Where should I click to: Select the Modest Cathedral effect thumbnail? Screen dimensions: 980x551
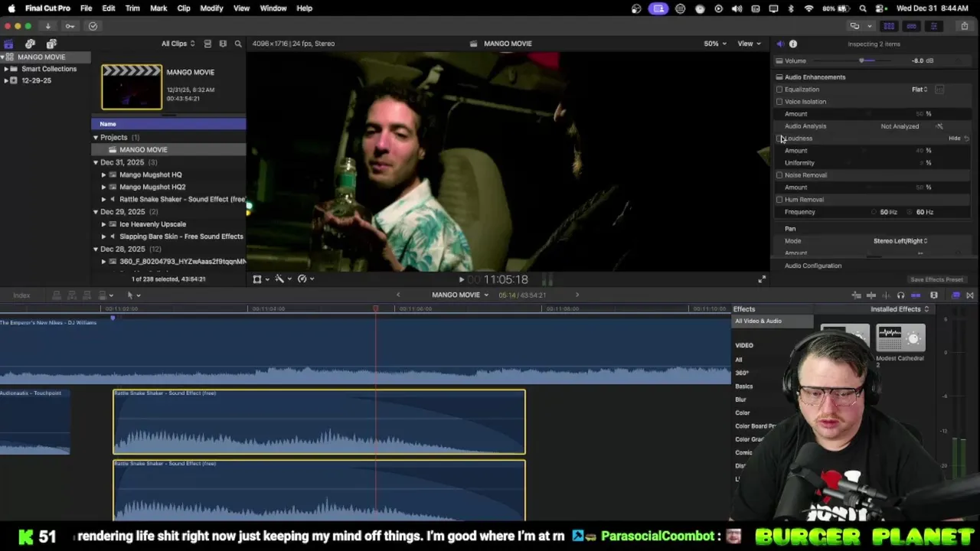pyautogui.click(x=900, y=338)
